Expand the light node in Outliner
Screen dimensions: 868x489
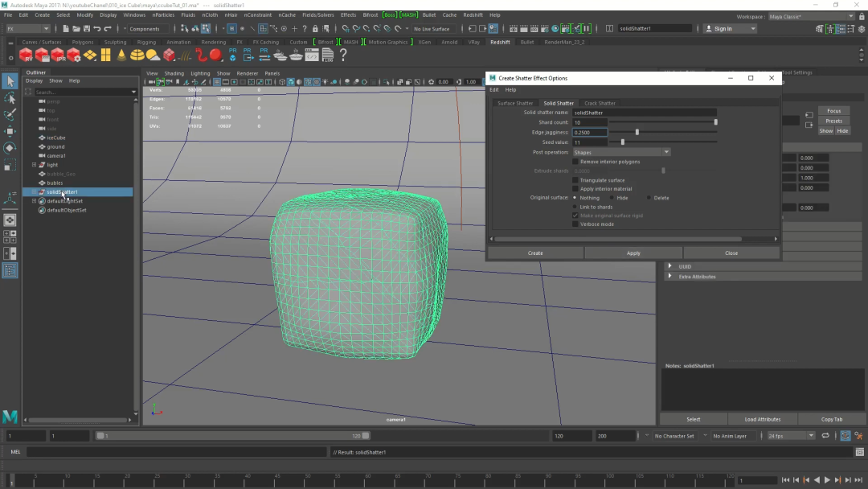click(x=34, y=165)
